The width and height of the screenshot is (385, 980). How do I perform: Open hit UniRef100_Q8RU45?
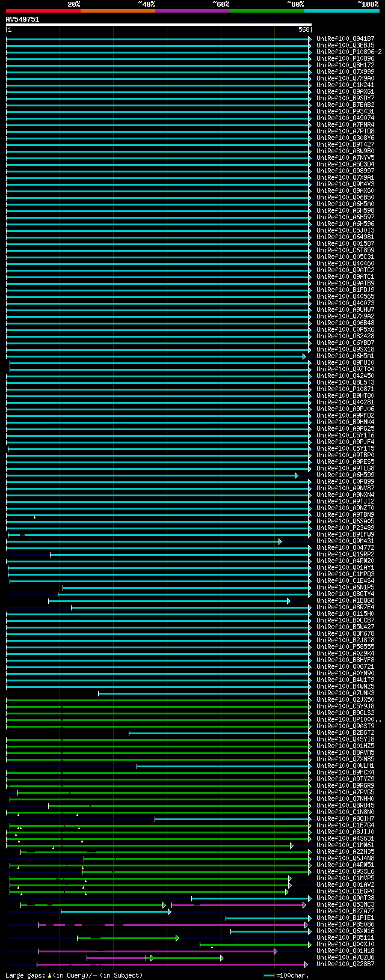345,805
